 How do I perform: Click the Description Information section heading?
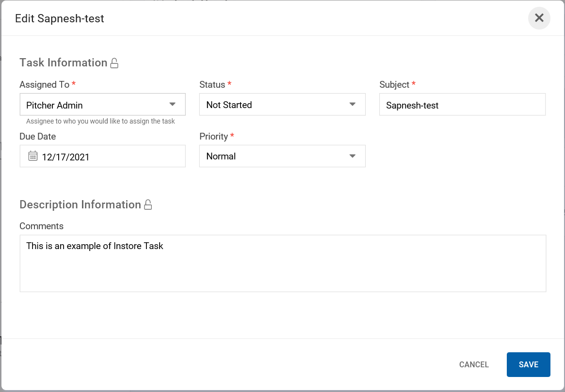80,204
